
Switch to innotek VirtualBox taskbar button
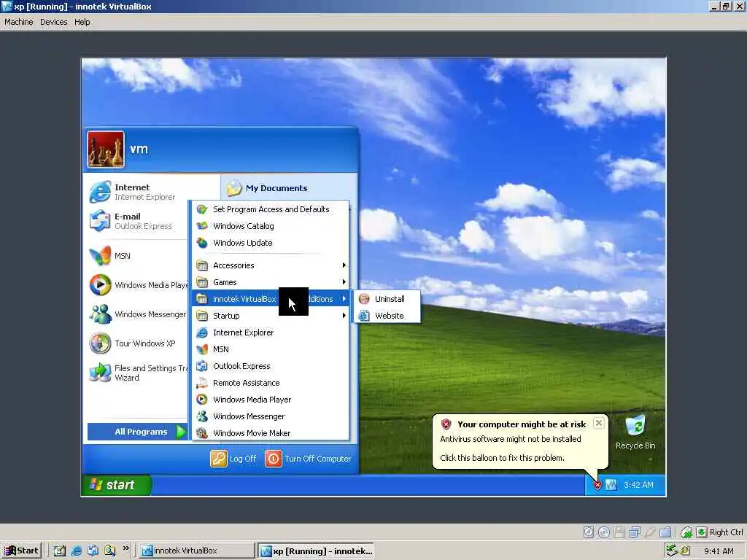click(x=196, y=551)
